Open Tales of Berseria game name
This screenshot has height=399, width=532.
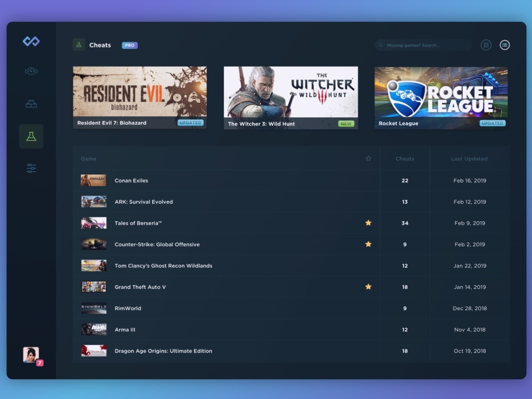pyautogui.click(x=138, y=223)
